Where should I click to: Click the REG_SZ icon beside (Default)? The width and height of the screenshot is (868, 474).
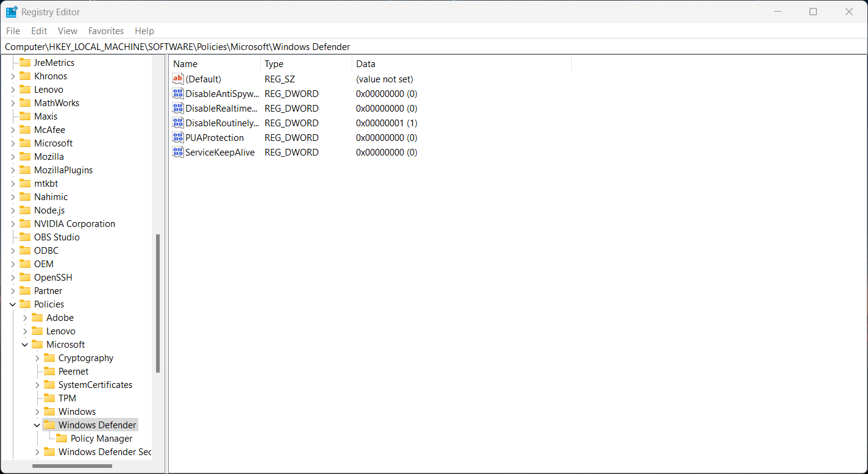click(x=177, y=78)
